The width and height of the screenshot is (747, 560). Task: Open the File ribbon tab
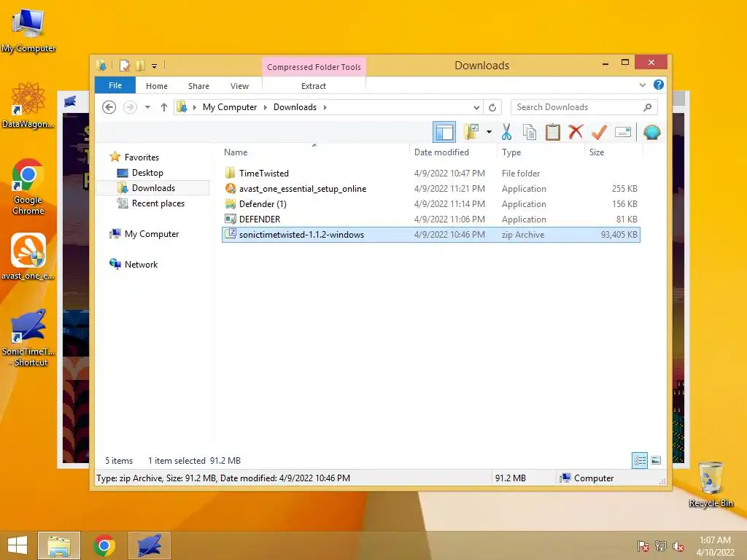[115, 85]
